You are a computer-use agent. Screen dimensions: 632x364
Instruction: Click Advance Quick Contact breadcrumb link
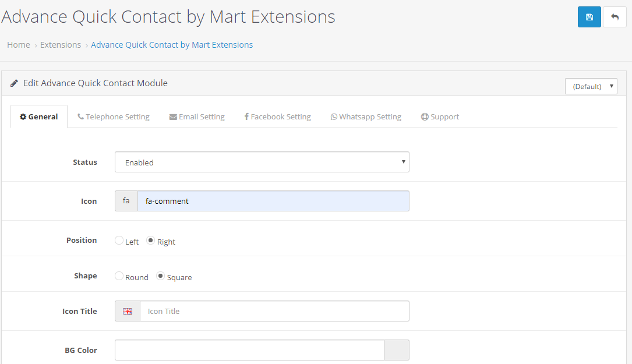pos(172,45)
